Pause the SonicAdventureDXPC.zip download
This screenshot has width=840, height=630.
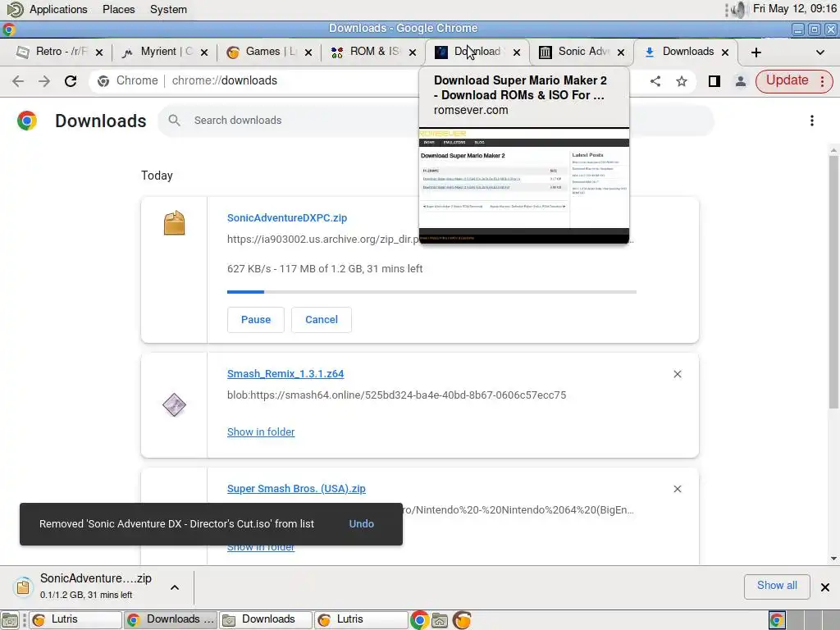pos(256,320)
